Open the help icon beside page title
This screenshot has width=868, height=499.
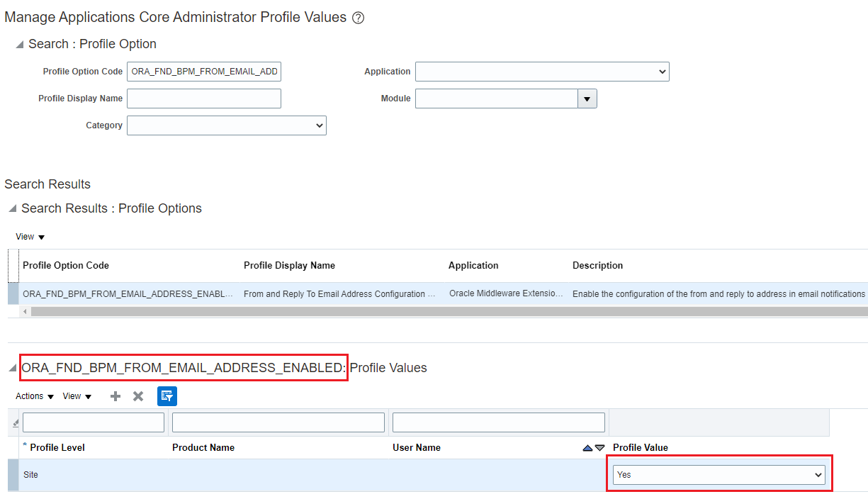point(358,18)
